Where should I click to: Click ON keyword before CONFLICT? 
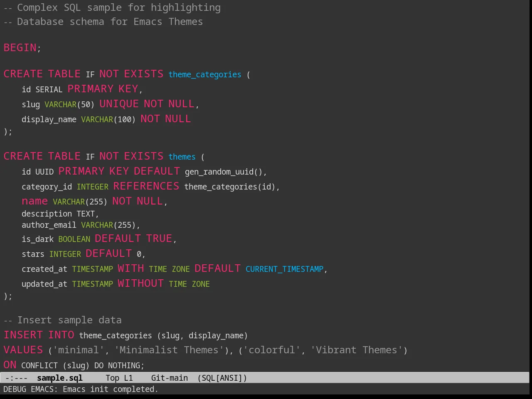point(10,365)
